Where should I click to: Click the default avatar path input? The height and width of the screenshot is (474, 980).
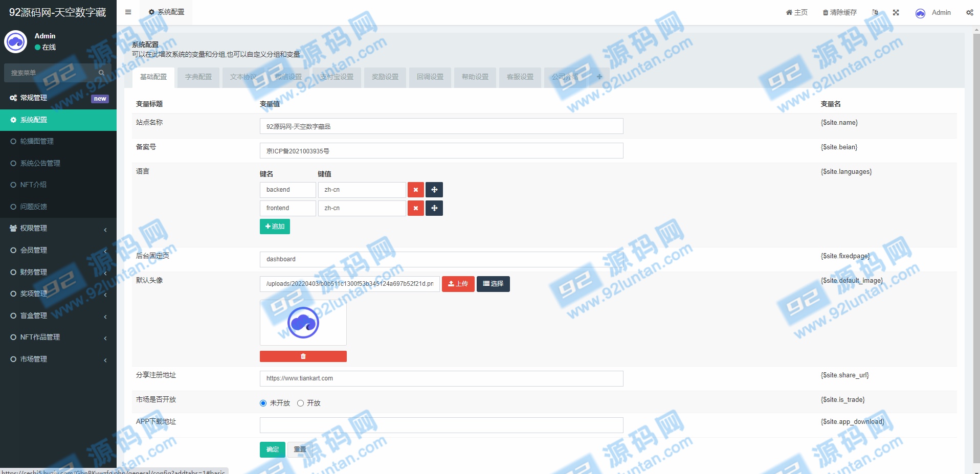tap(350, 284)
